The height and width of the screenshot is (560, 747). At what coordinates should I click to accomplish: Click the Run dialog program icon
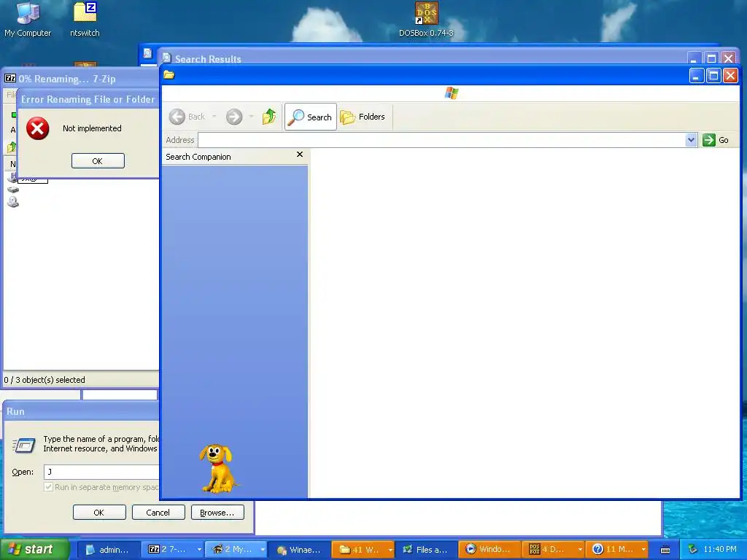[24, 445]
